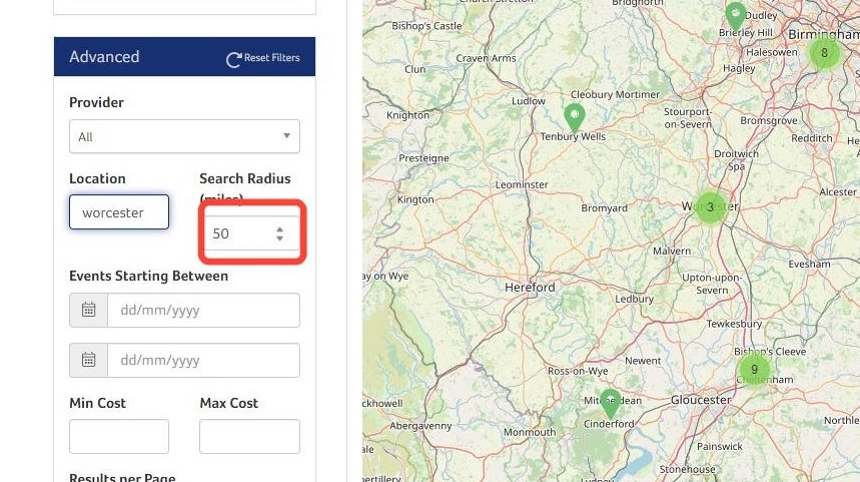The image size is (860, 482).
Task: Decrease search radius with the down arrow
Action: [x=280, y=238]
